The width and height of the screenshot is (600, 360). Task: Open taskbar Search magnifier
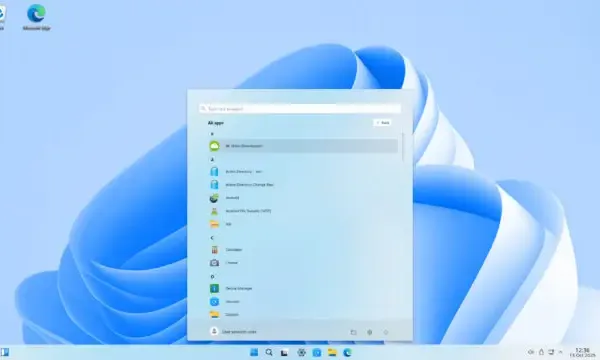click(x=269, y=352)
